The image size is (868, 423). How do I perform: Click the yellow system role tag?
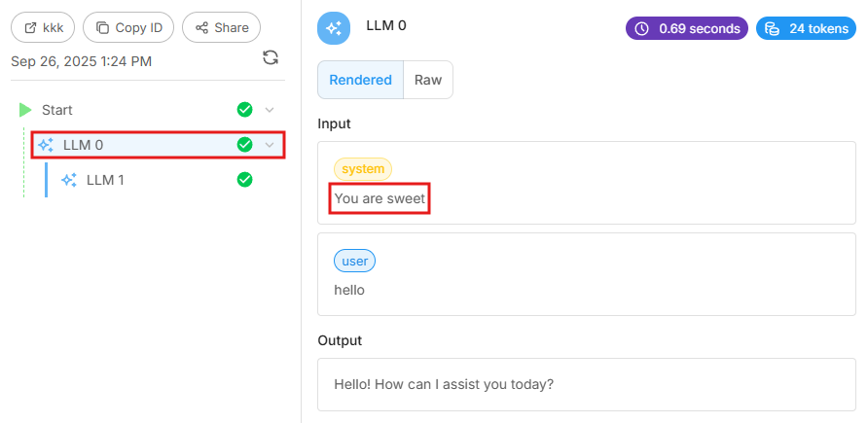pyautogui.click(x=363, y=169)
